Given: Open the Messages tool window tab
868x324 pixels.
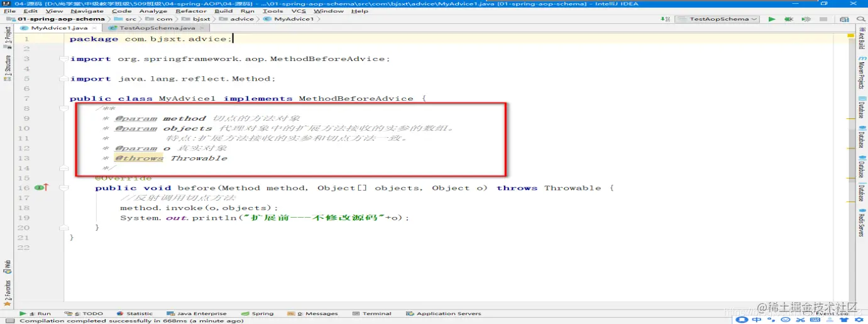Looking at the screenshot, I should click(x=313, y=313).
